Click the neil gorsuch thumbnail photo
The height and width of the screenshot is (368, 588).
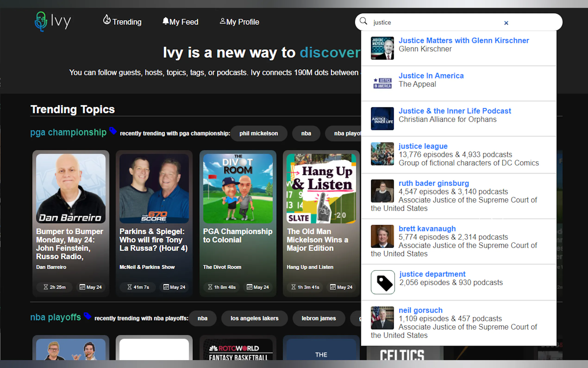click(382, 318)
